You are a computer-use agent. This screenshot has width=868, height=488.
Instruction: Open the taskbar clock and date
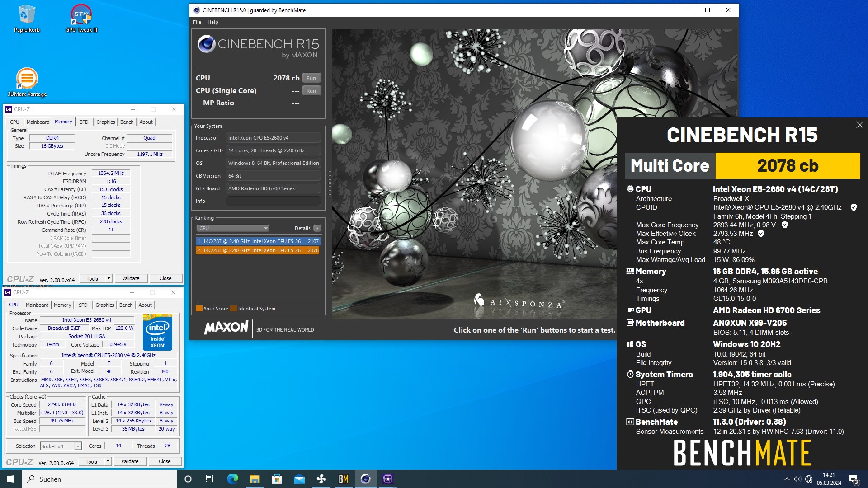[x=829, y=479]
